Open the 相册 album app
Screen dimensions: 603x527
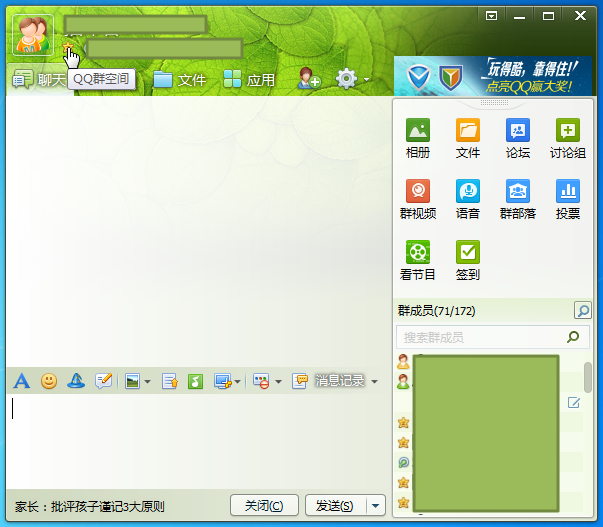pos(418,138)
